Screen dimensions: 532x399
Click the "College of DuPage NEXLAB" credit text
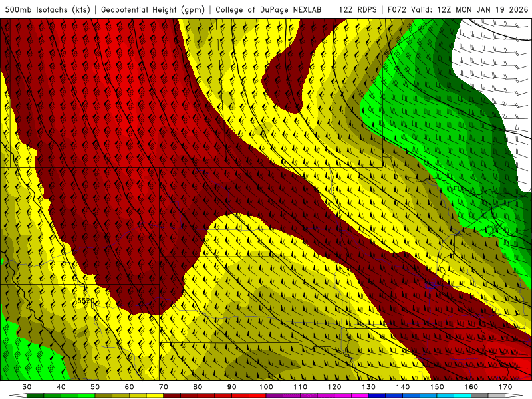coord(268,9)
